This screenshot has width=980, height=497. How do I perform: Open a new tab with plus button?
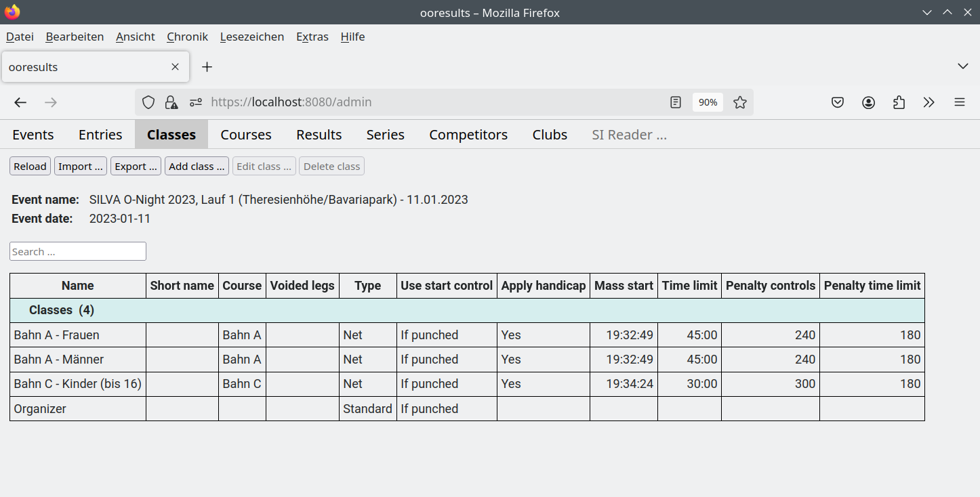click(207, 67)
